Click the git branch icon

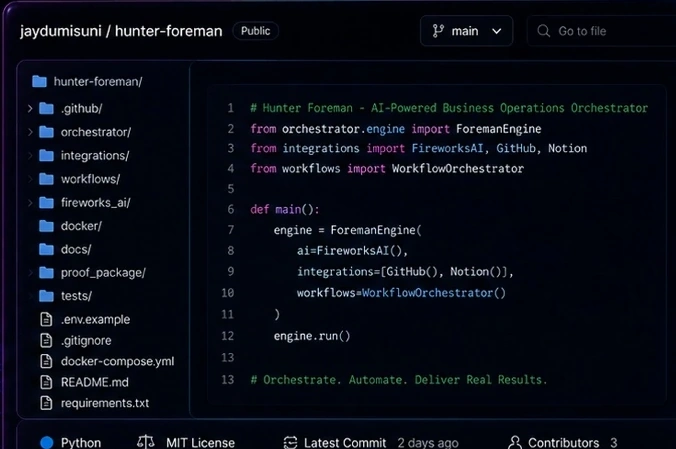click(438, 31)
